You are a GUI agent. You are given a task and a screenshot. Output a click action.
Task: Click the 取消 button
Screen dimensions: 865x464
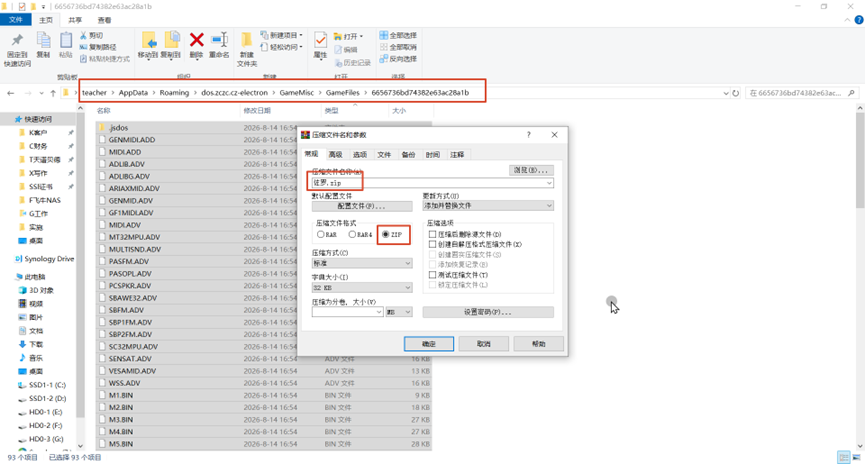[483, 344]
